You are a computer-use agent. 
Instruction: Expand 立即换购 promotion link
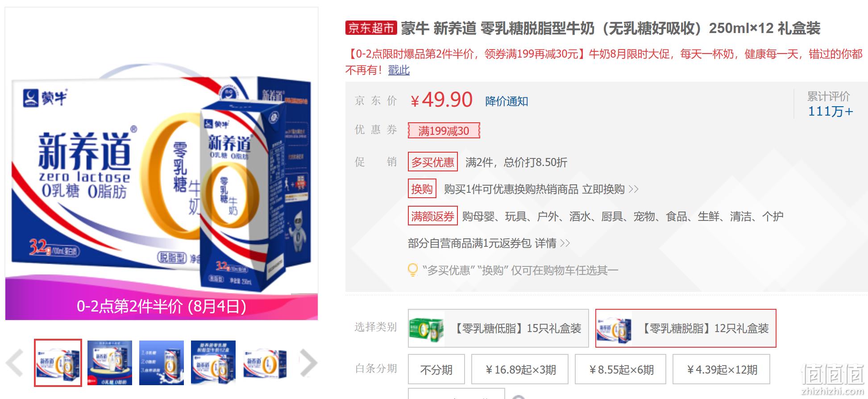tap(610, 189)
